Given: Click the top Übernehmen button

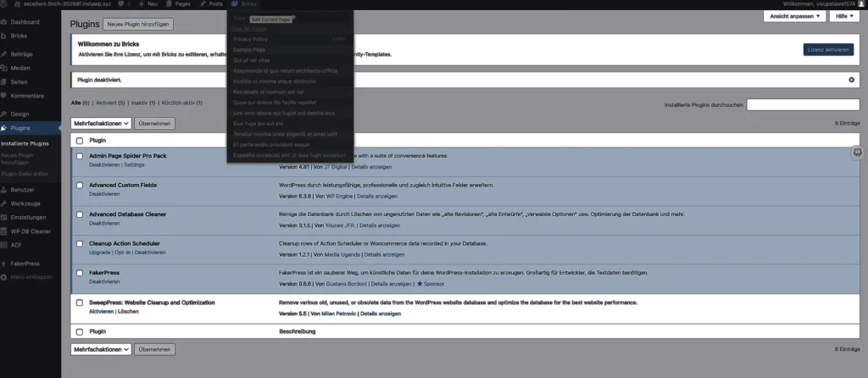Looking at the screenshot, I should click(154, 124).
